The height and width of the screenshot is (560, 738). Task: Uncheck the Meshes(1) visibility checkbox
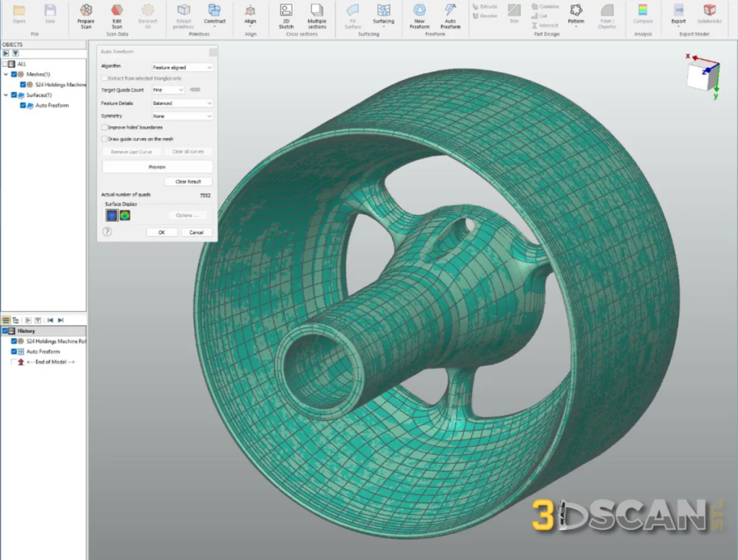click(x=14, y=74)
